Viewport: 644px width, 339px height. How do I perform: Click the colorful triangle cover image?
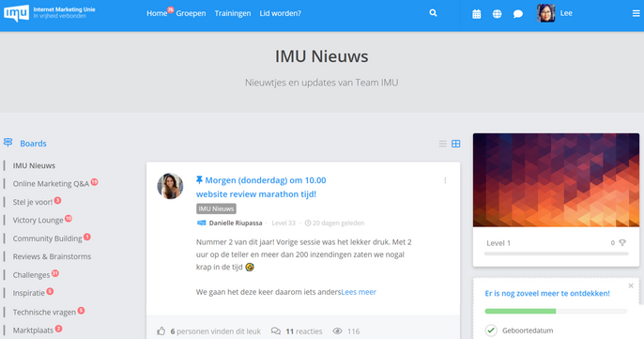tap(556, 180)
